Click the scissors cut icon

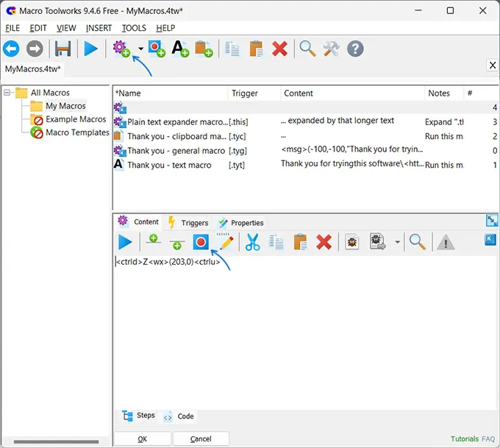252,242
